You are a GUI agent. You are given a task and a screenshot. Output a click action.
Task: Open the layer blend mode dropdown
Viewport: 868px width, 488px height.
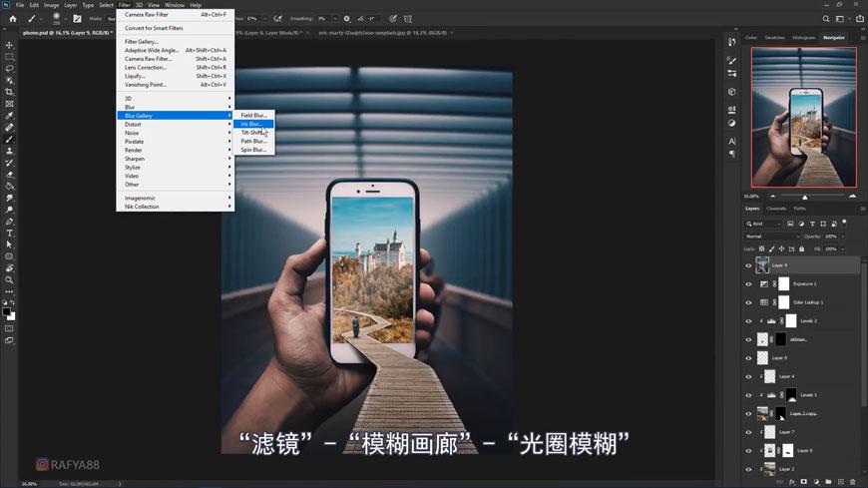click(771, 237)
